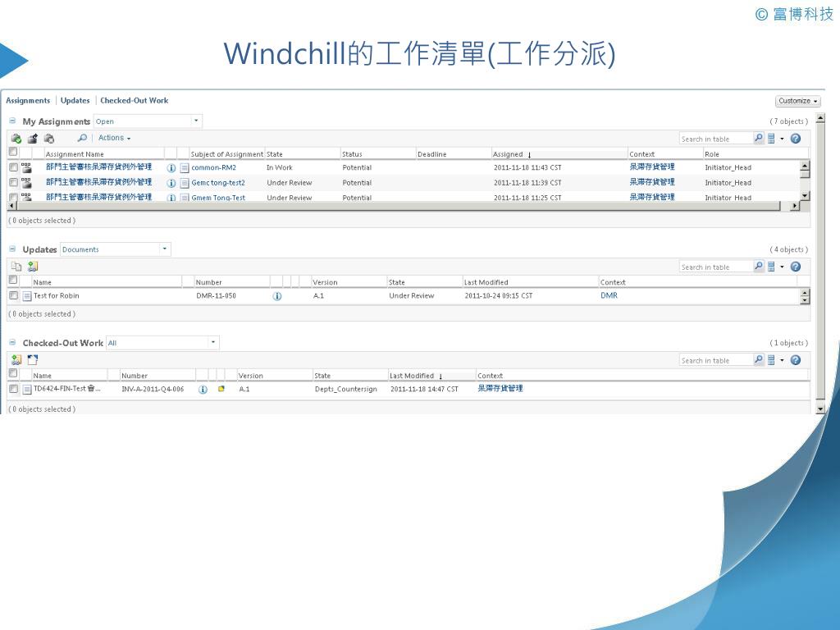Open the Updates Documents filter dropdown
The height and width of the screenshot is (630, 840).
point(164,249)
